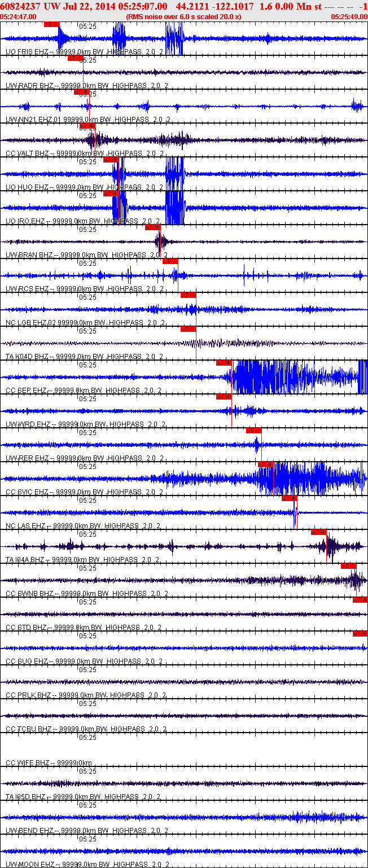Click the red pick flag on RCS trace
Image resolution: width=368 pixels, height=868 pixels.
170,261
